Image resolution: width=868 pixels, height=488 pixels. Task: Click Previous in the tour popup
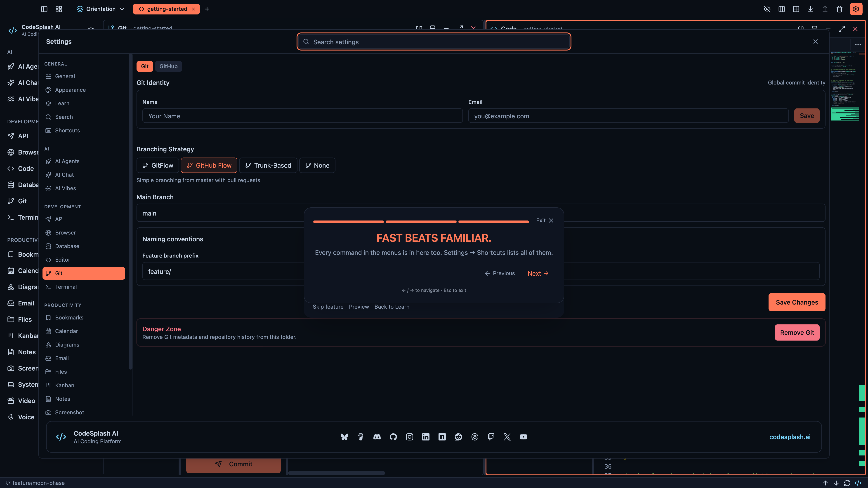tap(500, 273)
